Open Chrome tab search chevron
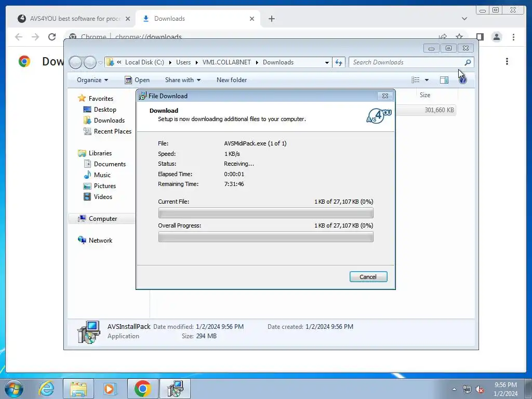This screenshot has height=399, width=532. 464,19
